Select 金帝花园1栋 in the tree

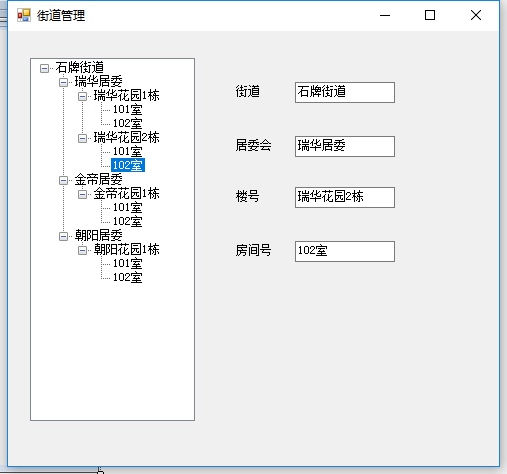[x=126, y=193]
